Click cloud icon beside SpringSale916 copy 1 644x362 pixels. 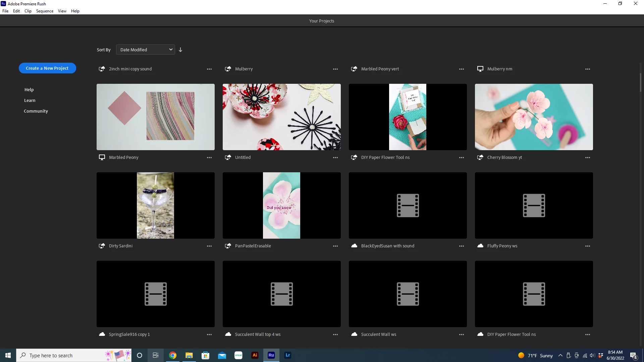102,335
